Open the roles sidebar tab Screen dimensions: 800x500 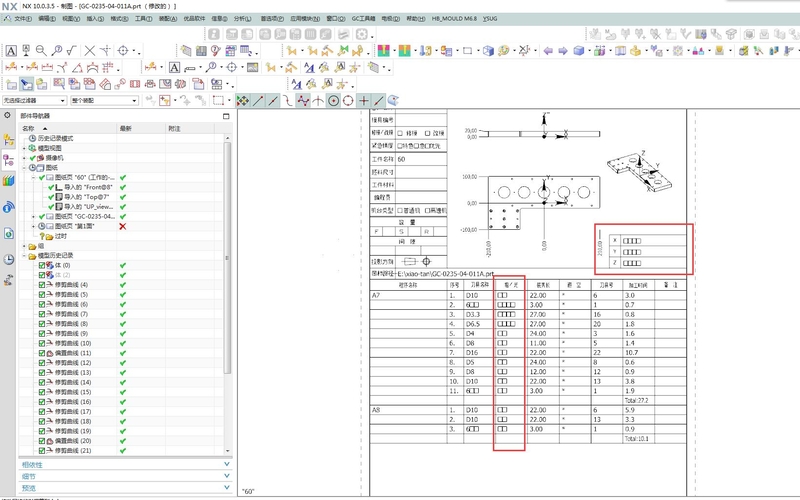(8, 280)
